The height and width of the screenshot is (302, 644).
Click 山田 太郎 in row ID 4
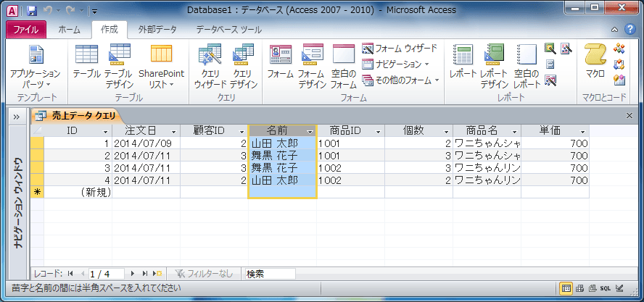[x=282, y=180]
